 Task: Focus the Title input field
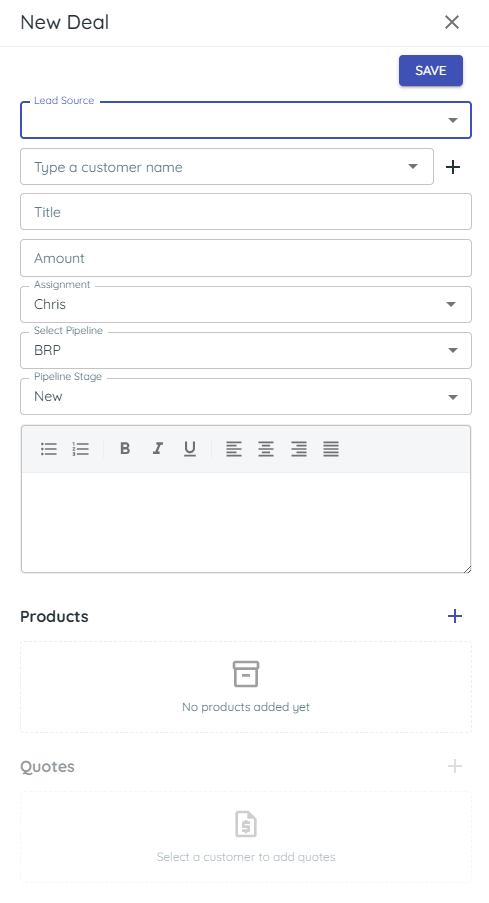pyautogui.click(x=246, y=212)
